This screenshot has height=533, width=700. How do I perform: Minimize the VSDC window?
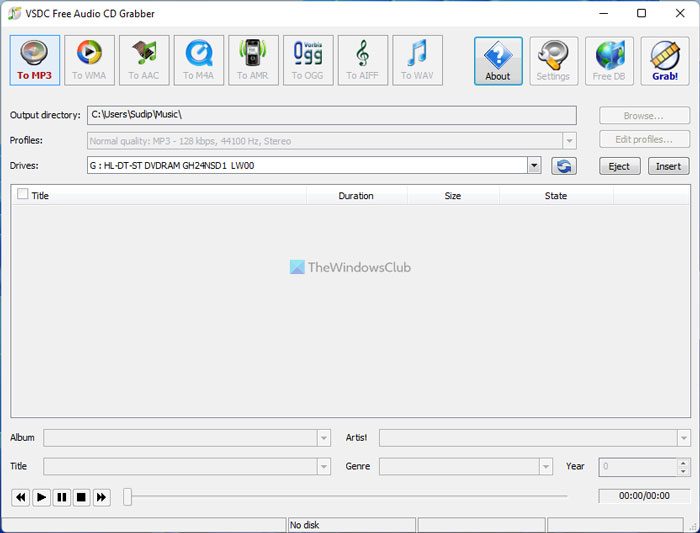(603, 13)
